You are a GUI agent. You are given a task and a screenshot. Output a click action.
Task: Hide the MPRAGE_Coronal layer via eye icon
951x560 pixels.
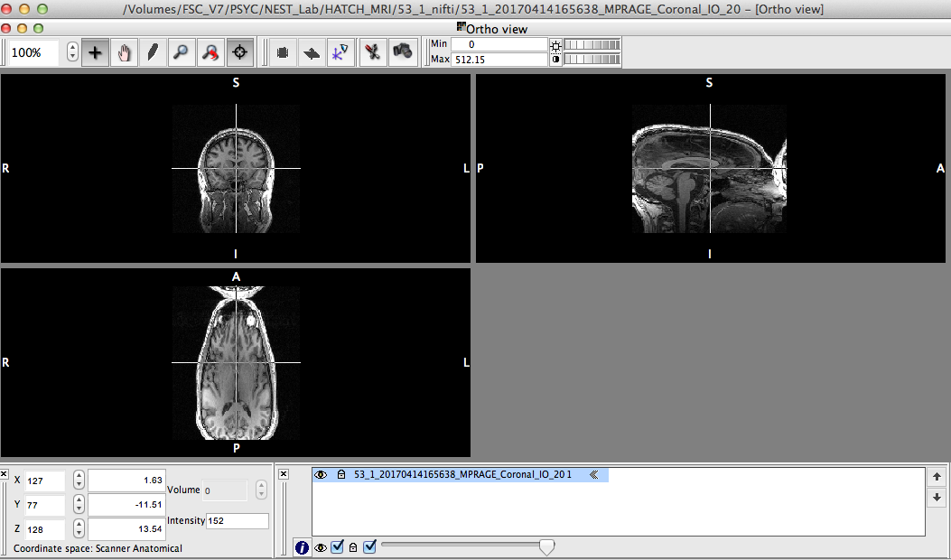[x=320, y=474]
